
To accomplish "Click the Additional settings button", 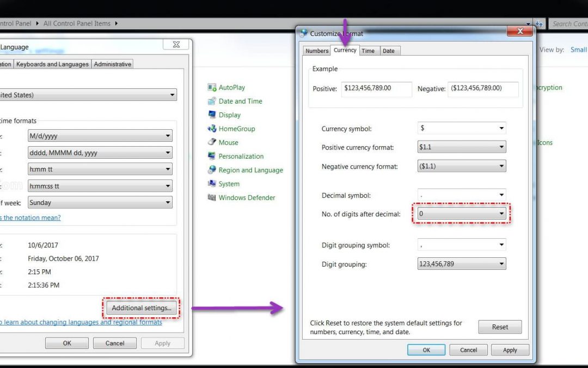I will click(141, 308).
